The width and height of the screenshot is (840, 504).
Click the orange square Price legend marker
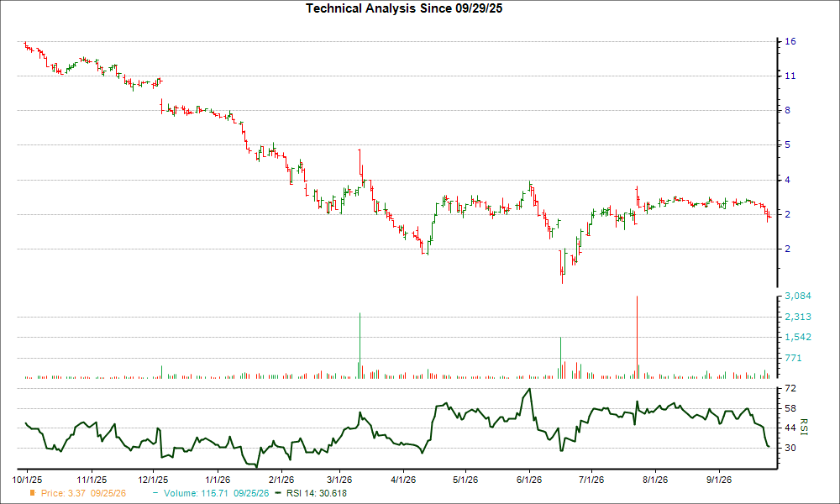tap(32, 493)
